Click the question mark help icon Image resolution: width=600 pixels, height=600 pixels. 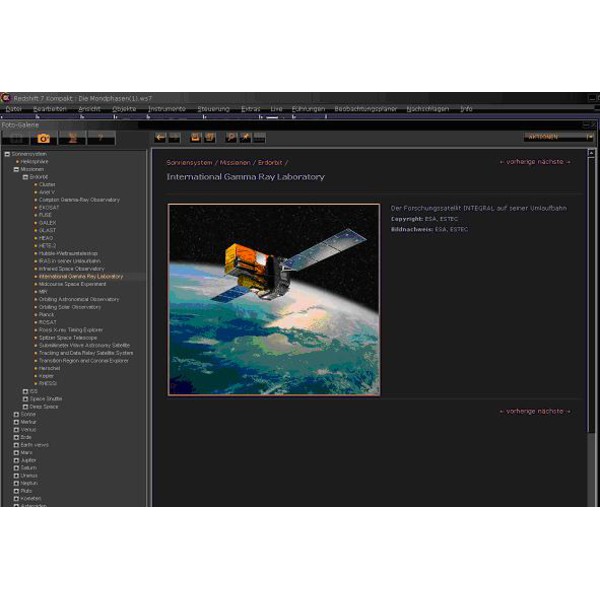(x=99, y=138)
